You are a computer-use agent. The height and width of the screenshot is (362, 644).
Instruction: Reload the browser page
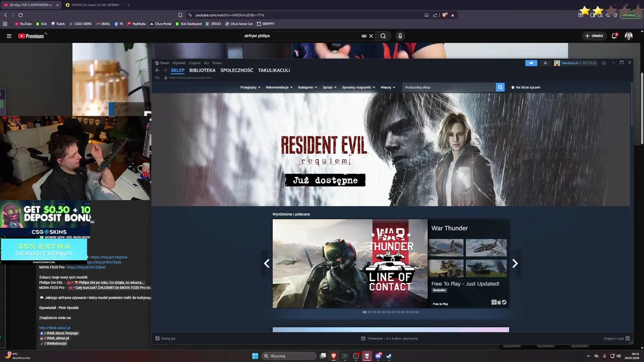[21, 15]
